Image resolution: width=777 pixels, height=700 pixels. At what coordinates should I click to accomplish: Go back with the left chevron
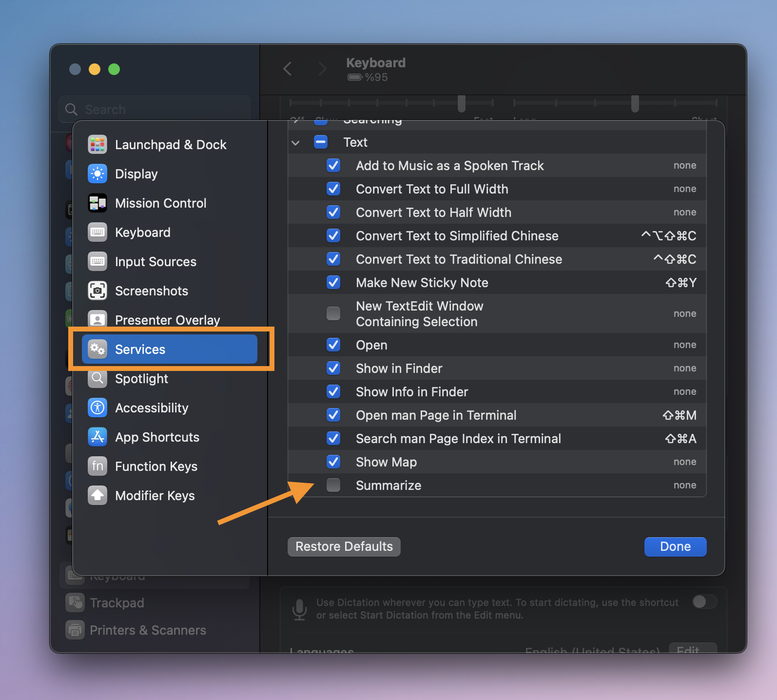tap(288, 69)
